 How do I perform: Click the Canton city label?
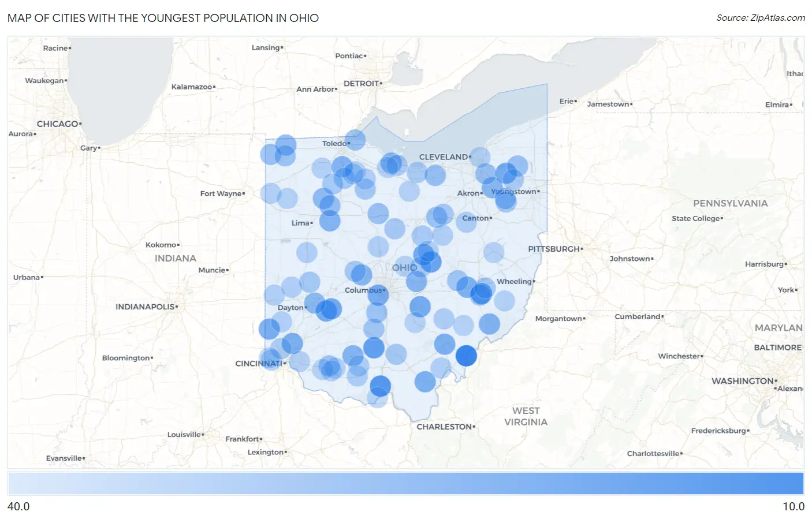[x=475, y=218]
